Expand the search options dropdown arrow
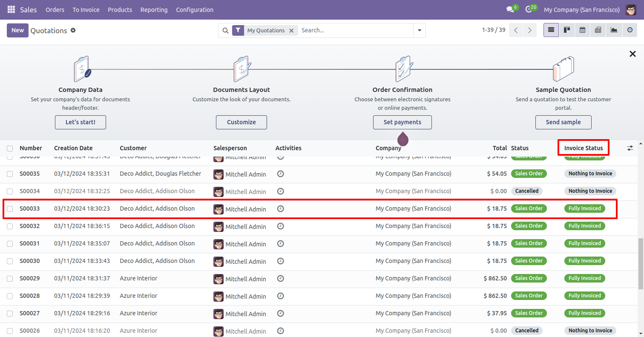 point(420,31)
